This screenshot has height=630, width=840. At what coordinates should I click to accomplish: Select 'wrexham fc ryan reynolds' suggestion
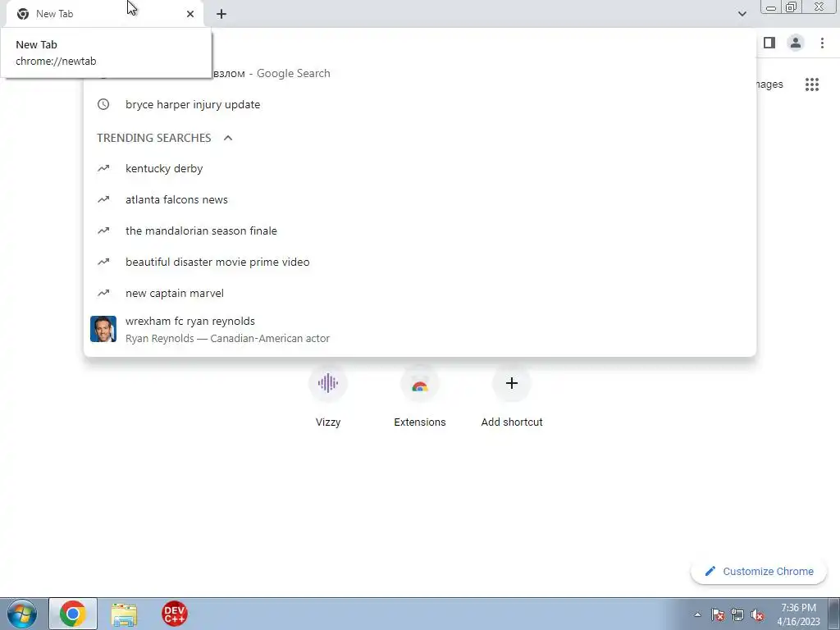point(419,329)
